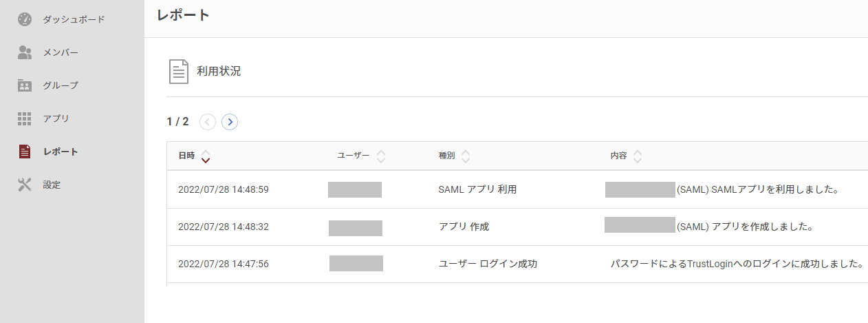Select the ユーザー ログイン成功 log row

[517, 264]
